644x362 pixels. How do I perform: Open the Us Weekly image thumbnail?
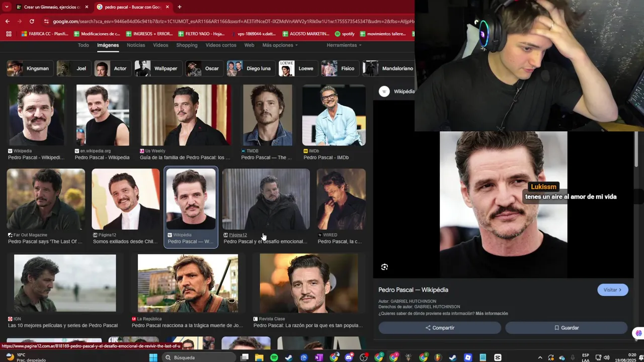tap(185, 115)
